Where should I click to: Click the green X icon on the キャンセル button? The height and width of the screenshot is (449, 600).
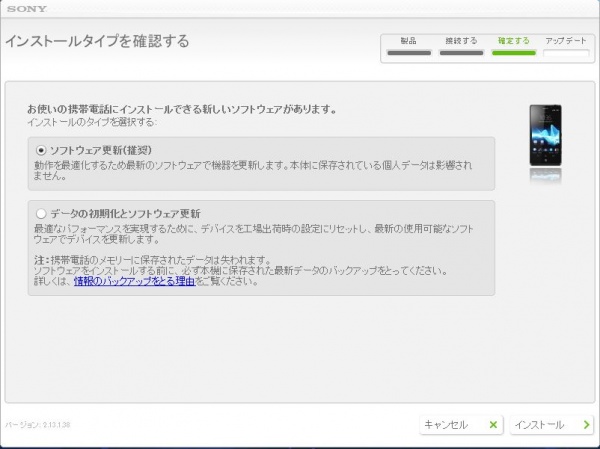(492, 425)
